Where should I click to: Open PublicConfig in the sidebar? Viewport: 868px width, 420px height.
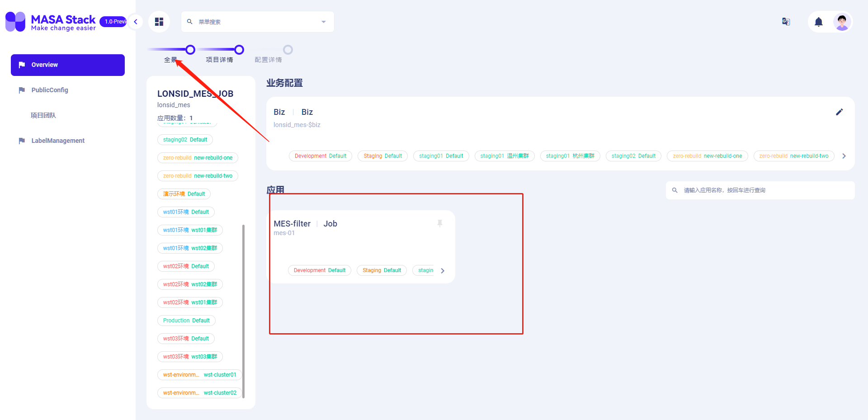click(68, 90)
